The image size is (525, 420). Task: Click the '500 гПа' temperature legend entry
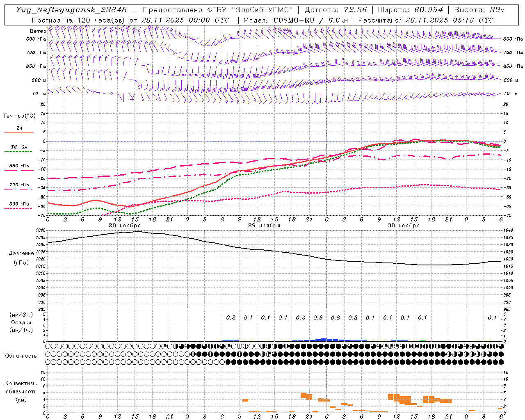pyautogui.click(x=19, y=204)
